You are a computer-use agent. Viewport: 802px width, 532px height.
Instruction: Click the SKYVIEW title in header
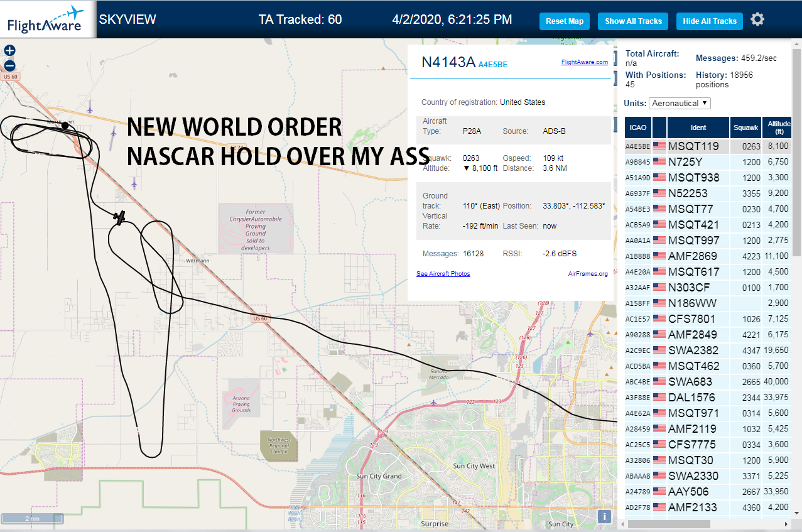click(127, 19)
